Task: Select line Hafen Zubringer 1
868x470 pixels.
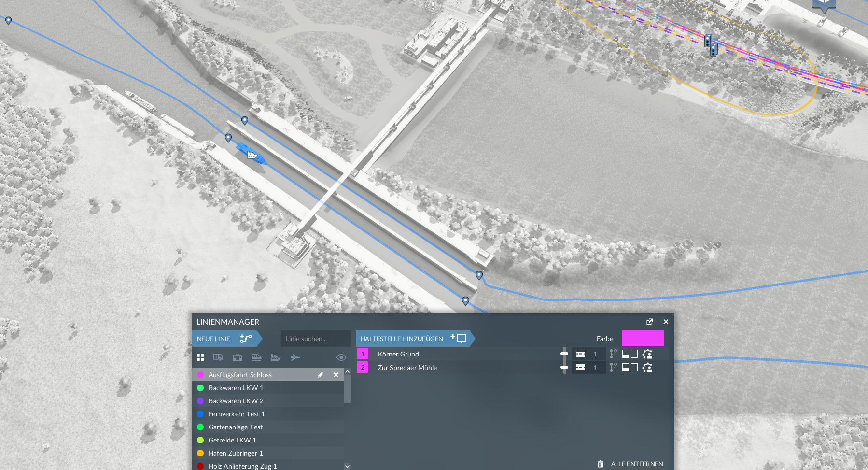Action: (268, 453)
